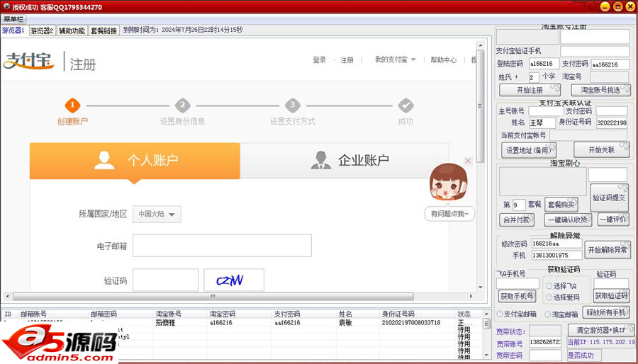Click the 开始解除异常 button
The width and height of the screenshot is (638, 364).
(608, 250)
